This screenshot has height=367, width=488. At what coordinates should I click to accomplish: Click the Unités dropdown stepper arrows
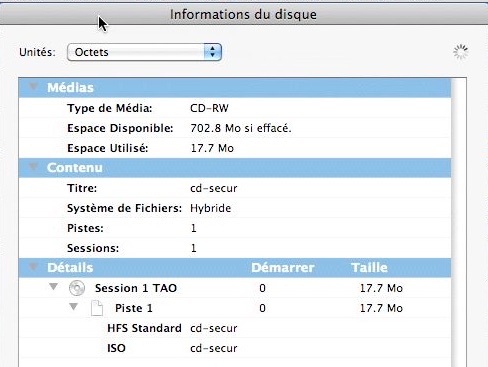[x=213, y=52]
